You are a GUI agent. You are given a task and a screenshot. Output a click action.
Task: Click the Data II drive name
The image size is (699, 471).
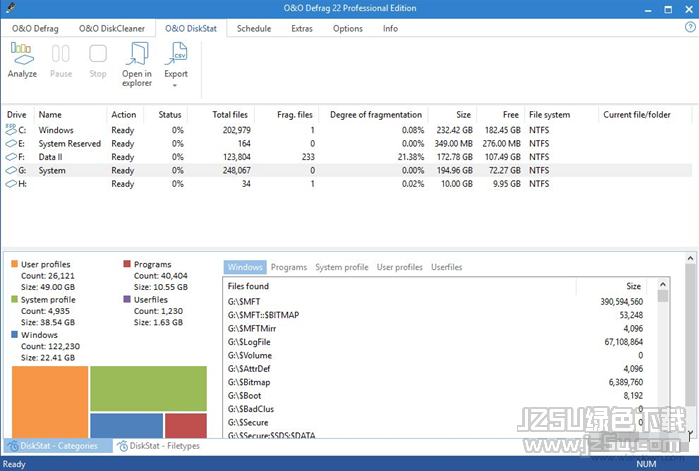[x=50, y=157]
